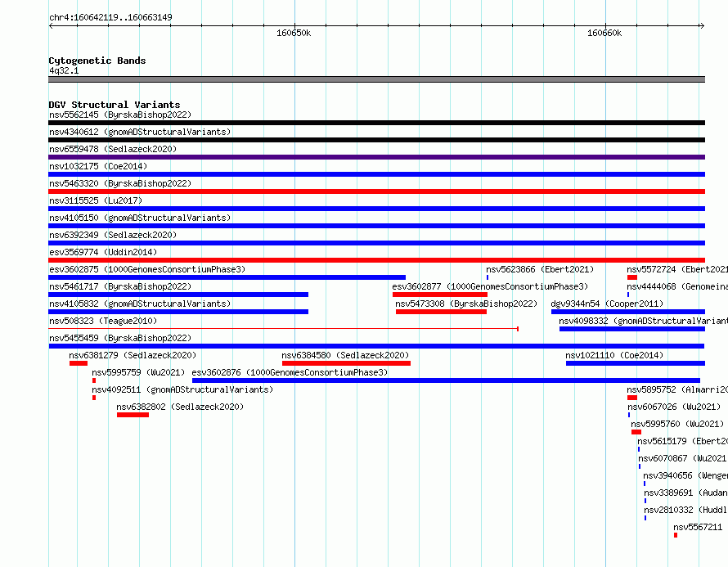Select esv3602875 (1000GenomesConsortiumPhase3) label
Viewport: 728px width, 567px height.
tap(147, 269)
